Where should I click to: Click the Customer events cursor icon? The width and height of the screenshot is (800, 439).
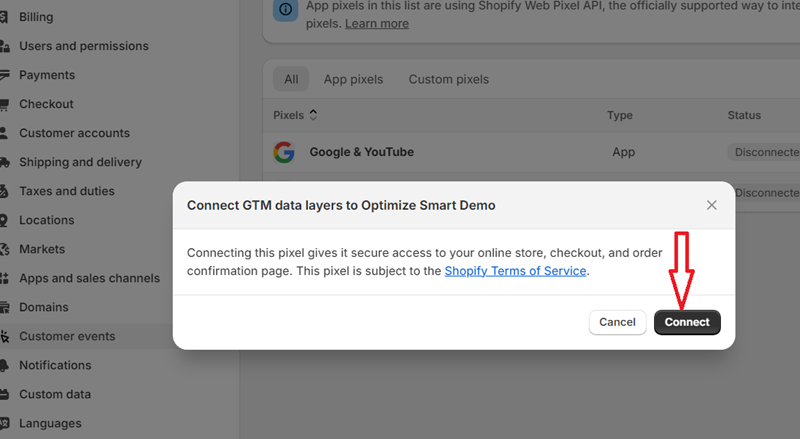pos(4,337)
